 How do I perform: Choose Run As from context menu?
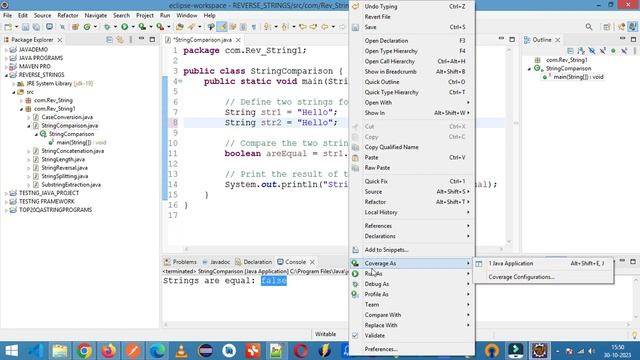tap(412, 274)
